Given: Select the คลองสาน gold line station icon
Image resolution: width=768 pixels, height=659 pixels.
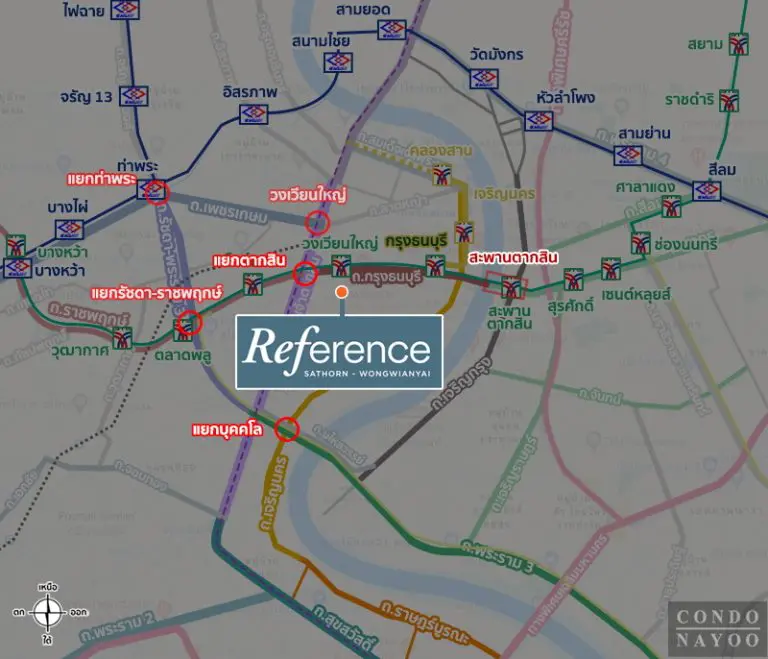Looking at the screenshot, I should pos(442,175).
